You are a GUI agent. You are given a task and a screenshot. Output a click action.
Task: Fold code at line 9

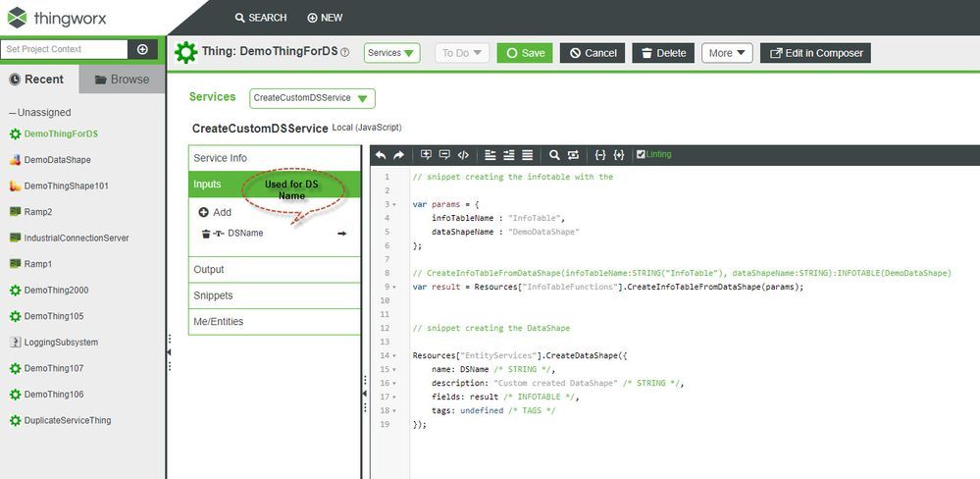pos(394,287)
